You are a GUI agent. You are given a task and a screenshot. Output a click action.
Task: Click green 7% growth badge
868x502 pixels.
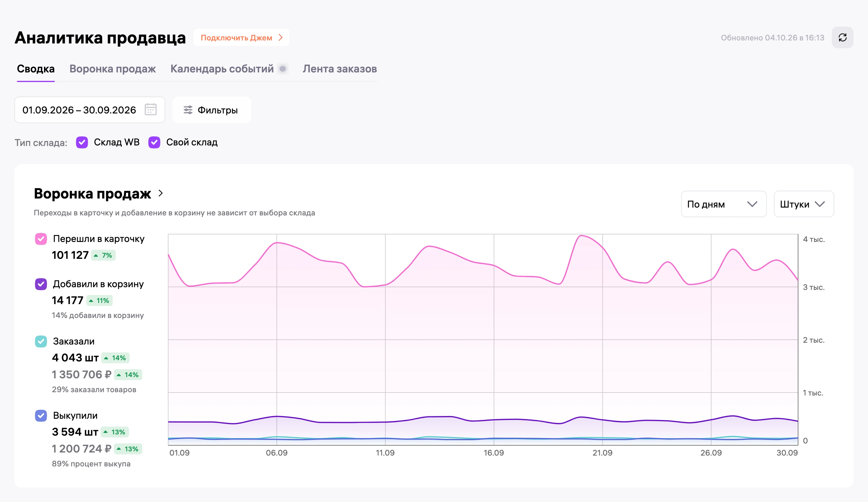coord(103,256)
